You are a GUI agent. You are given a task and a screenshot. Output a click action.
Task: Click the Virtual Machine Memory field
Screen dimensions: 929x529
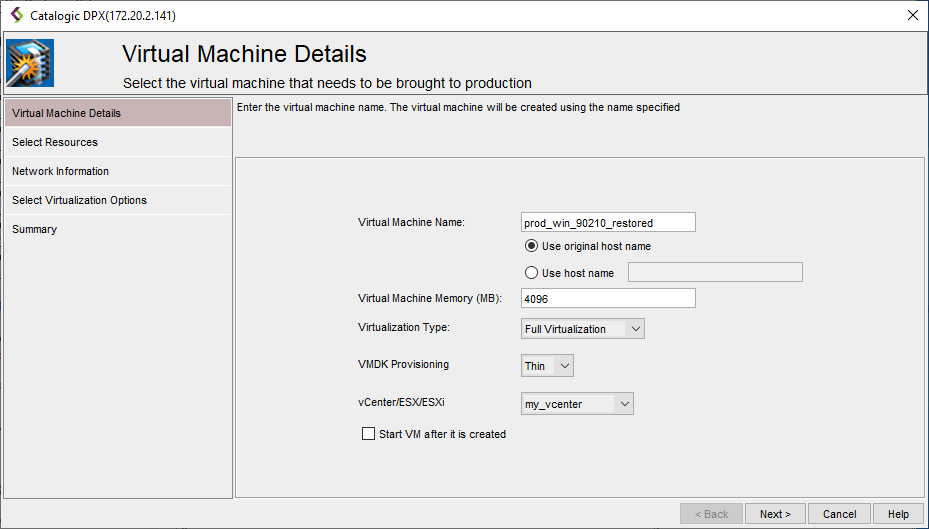pyautogui.click(x=608, y=298)
